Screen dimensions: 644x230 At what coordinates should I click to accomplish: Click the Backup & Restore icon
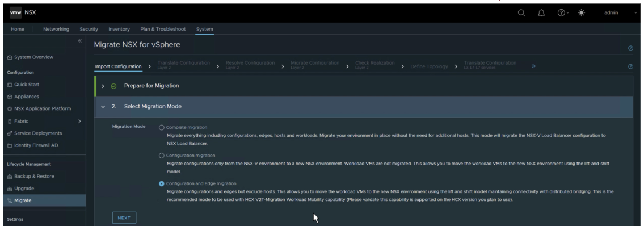pyautogui.click(x=10, y=177)
